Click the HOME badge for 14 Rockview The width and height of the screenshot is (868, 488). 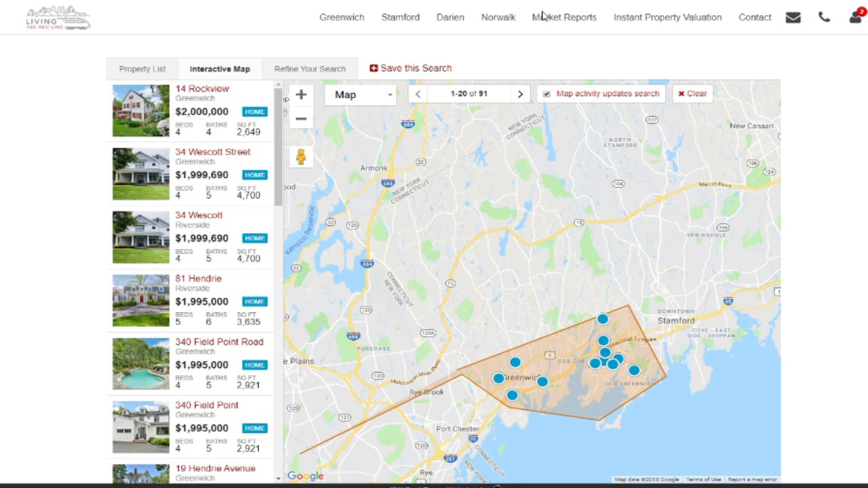pos(255,112)
